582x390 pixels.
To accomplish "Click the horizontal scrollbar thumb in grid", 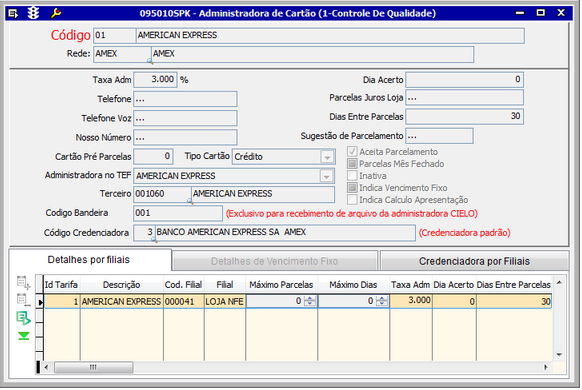I will [x=94, y=367].
